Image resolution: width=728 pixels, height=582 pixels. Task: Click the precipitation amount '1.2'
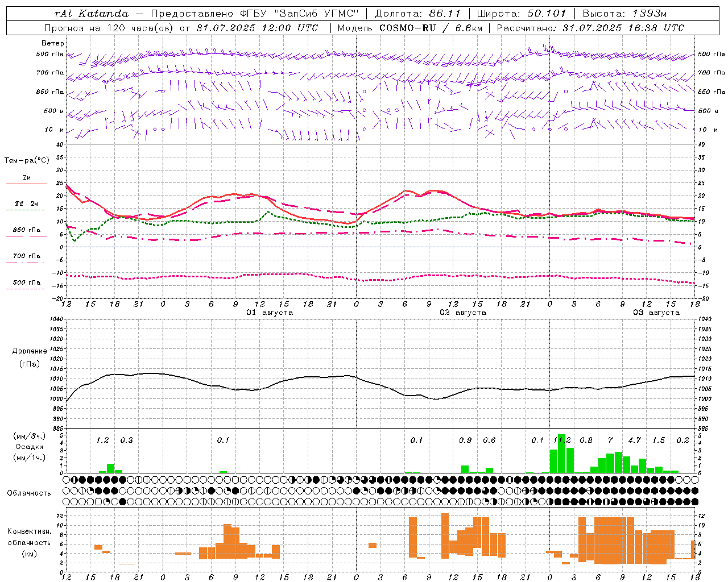(102, 440)
